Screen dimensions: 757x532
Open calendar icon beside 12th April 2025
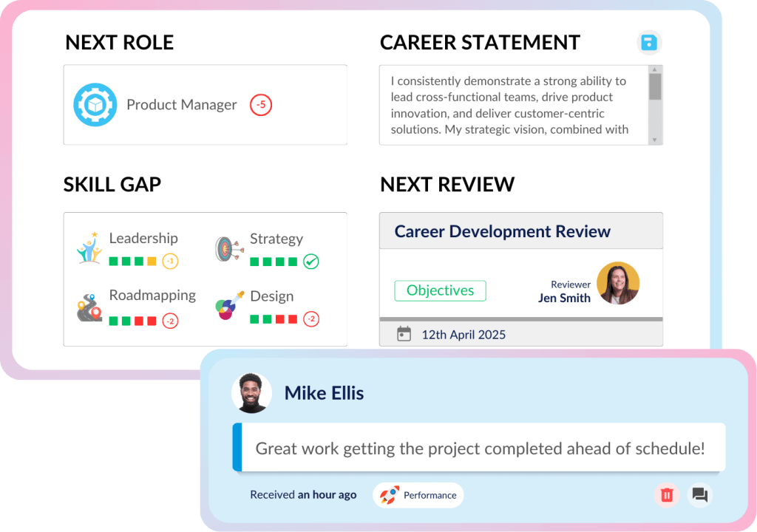(x=404, y=334)
